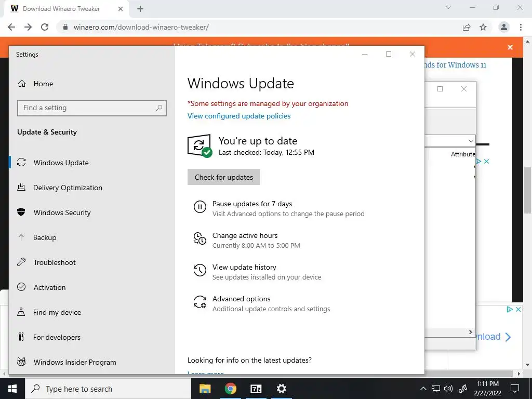The image size is (532, 399).
Task: Click the up to date status icon
Action: (x=200, y=146)
